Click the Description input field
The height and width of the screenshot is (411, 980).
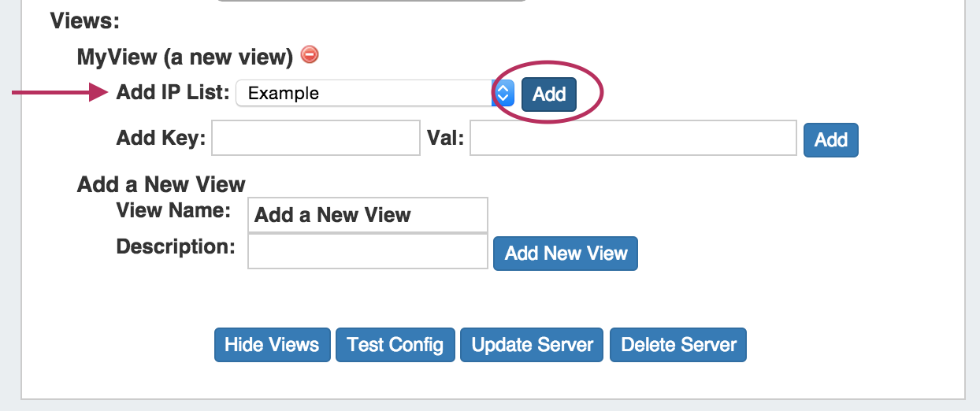pyautogui.click(x=367, y=252)
